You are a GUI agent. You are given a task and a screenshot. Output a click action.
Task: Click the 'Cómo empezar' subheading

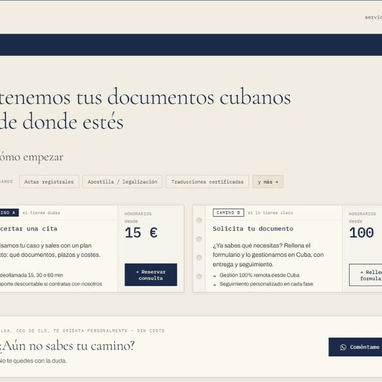point(31,157)
